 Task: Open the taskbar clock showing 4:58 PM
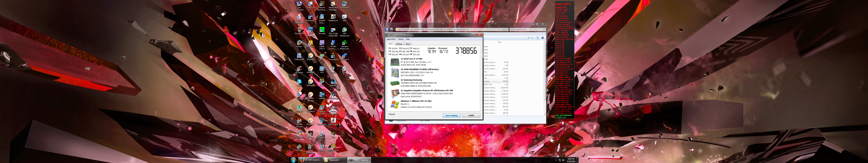(x=571, y=160)
